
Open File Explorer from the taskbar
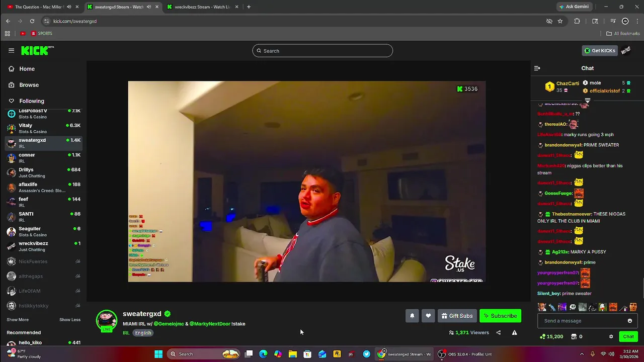click(292, 354)
